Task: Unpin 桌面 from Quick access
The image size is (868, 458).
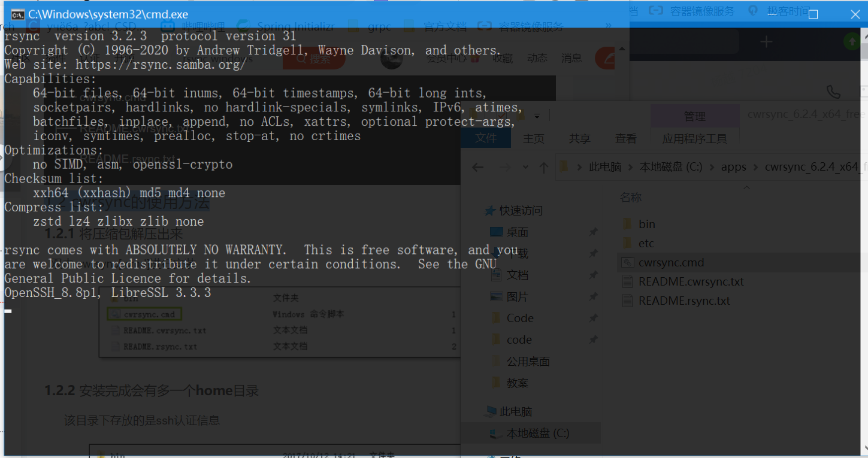Action: coord(593,232)
